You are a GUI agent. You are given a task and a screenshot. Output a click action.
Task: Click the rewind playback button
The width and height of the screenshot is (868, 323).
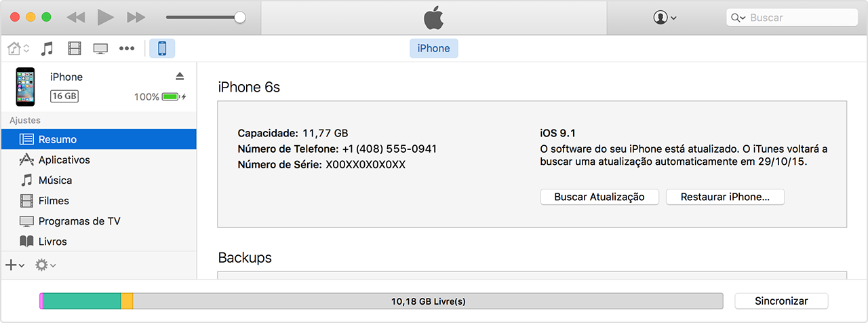pos(76,18)
